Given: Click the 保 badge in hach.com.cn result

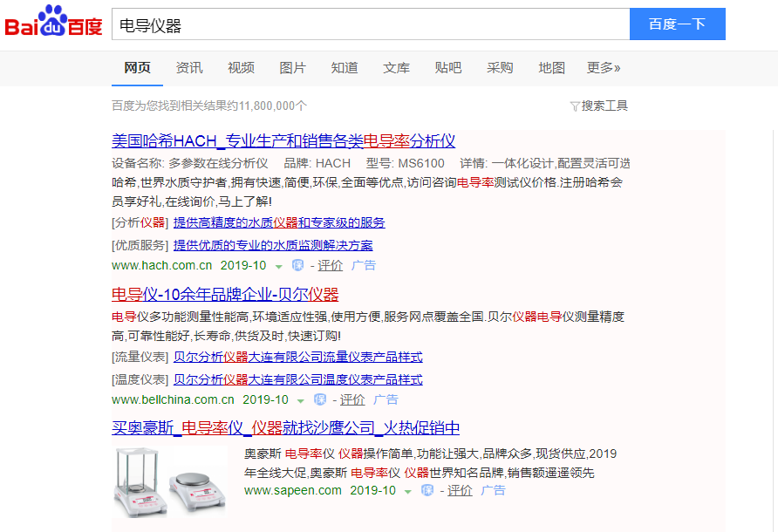Looking at the screenshot, I should (x=297, y=265).
